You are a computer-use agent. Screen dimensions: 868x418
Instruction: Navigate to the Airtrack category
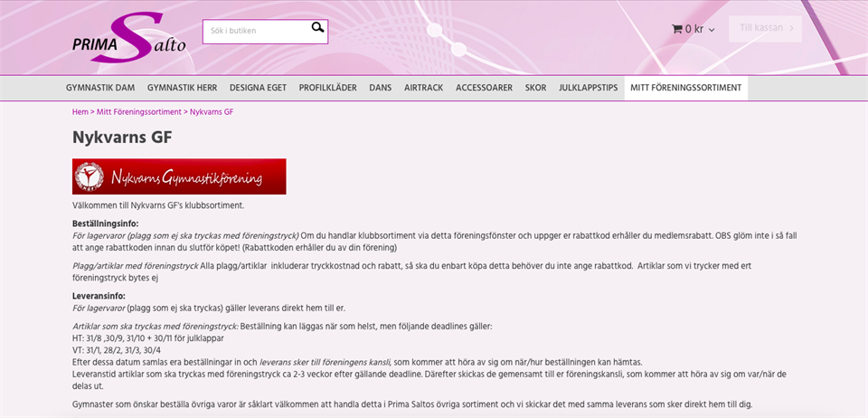[x=423, y=88]
